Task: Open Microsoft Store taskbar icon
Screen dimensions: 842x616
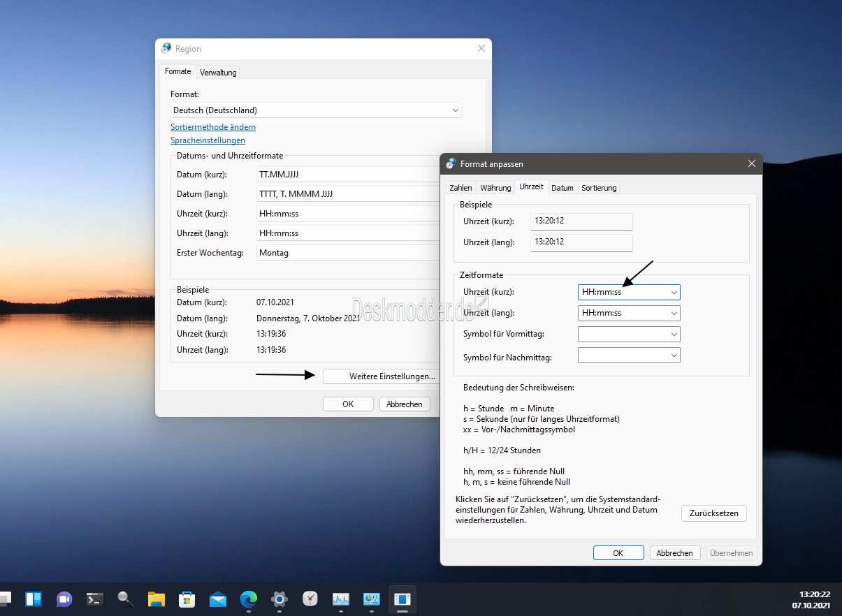Action: point(187,599)
